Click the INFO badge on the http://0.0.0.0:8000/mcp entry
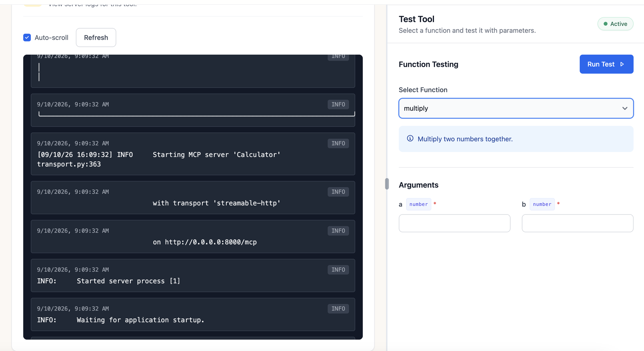This screenshot has height=351, width=644. tap(338, 231)
